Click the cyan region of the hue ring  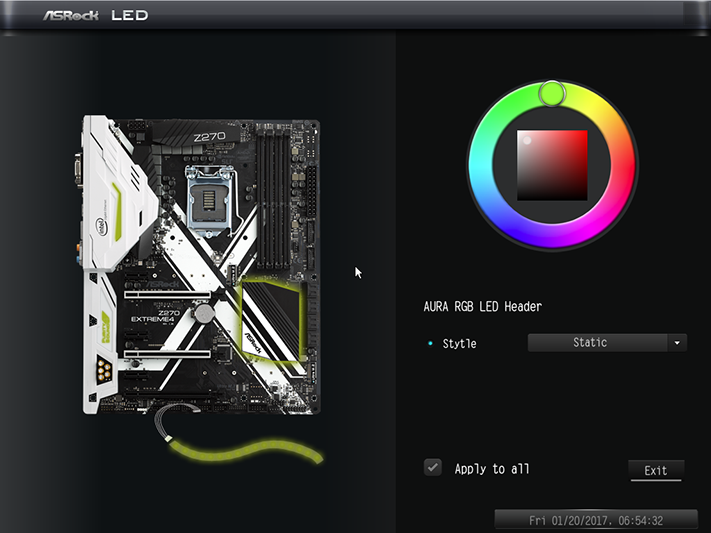[x=480, y=165]
